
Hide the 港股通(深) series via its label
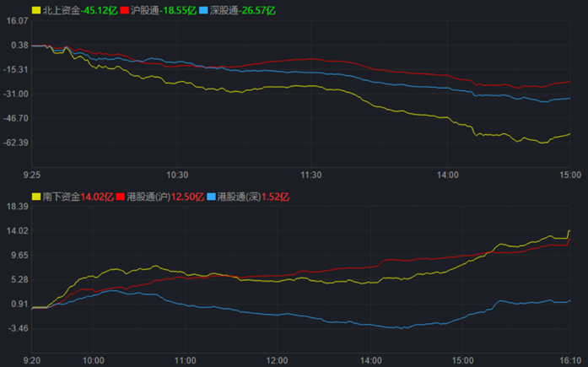coord(241,197)
